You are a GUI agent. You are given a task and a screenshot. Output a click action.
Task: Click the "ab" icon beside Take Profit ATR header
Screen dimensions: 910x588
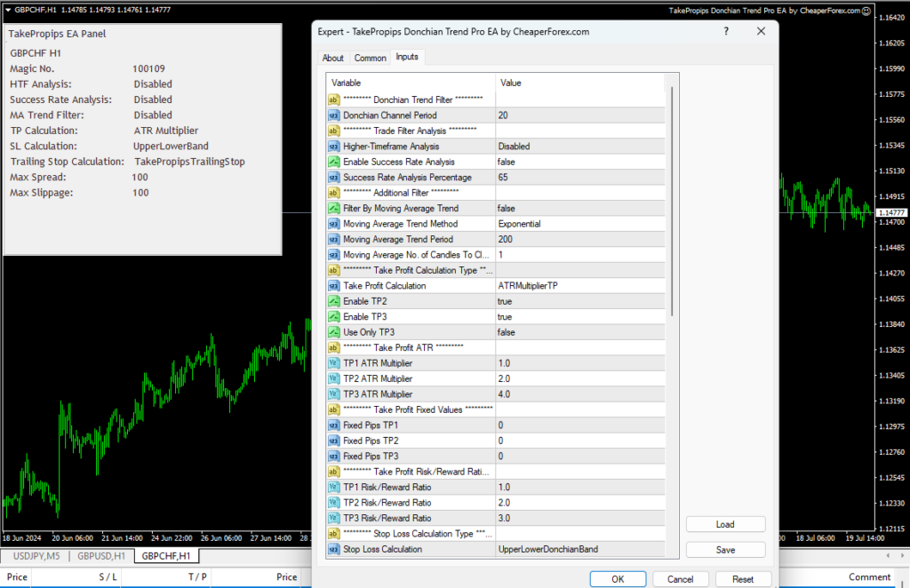(333, 347)
